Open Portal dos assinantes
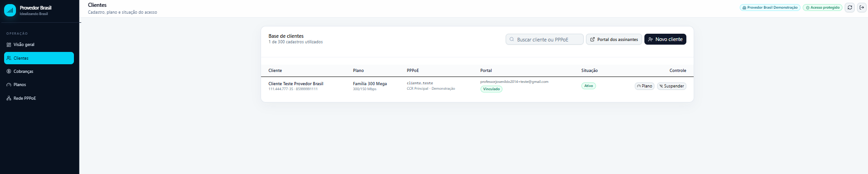This screenshot has height=174, width=868. click(x=614, y=39)
